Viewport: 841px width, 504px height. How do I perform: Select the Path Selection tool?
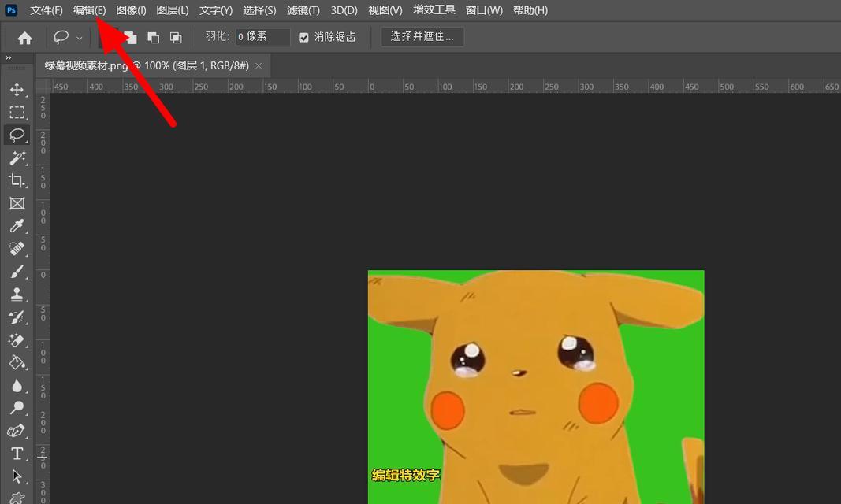pos(17,476)
